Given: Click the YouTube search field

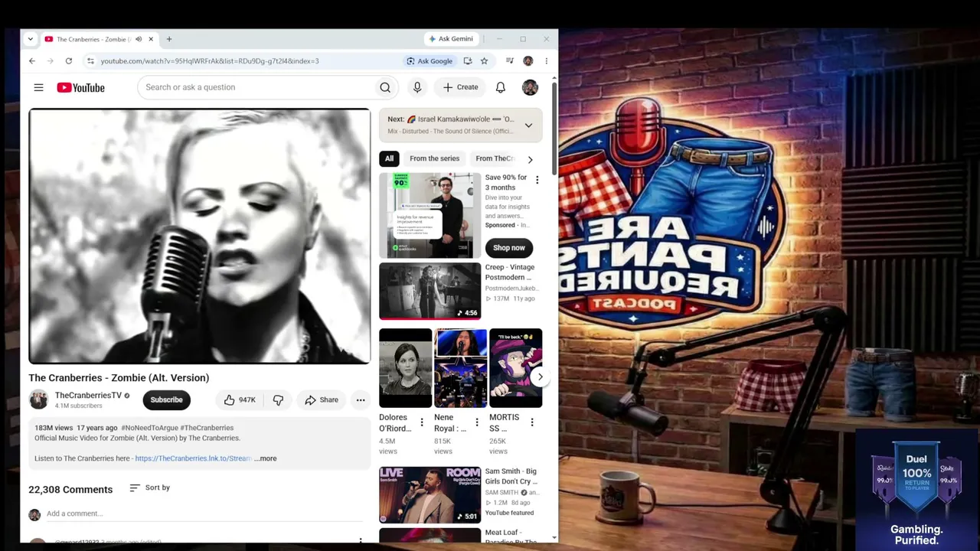Looking at the screenshot, I should point(256,87).
